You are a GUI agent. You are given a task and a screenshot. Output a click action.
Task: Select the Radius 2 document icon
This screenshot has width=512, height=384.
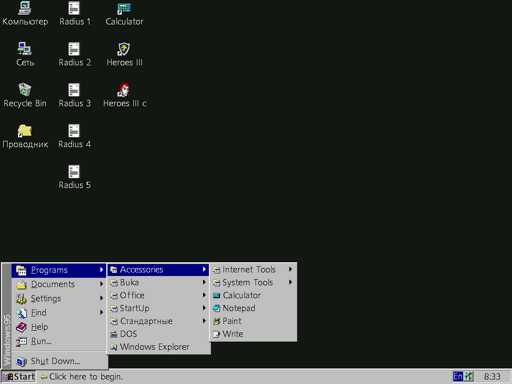[74, 55]
